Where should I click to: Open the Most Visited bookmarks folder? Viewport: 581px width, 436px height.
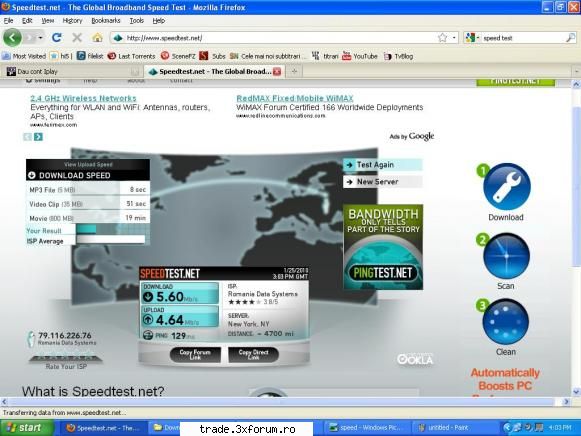pos(24,56)
